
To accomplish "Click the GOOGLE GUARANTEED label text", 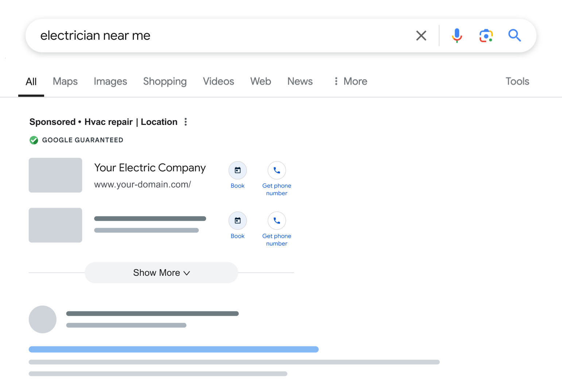I will 83,140.
